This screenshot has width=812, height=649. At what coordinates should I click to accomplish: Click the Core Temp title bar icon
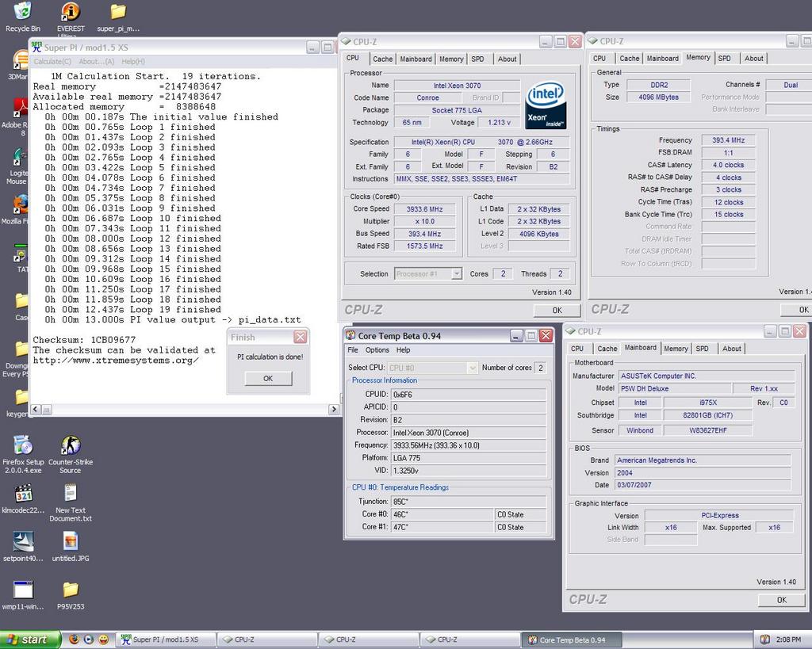(350, 336)
